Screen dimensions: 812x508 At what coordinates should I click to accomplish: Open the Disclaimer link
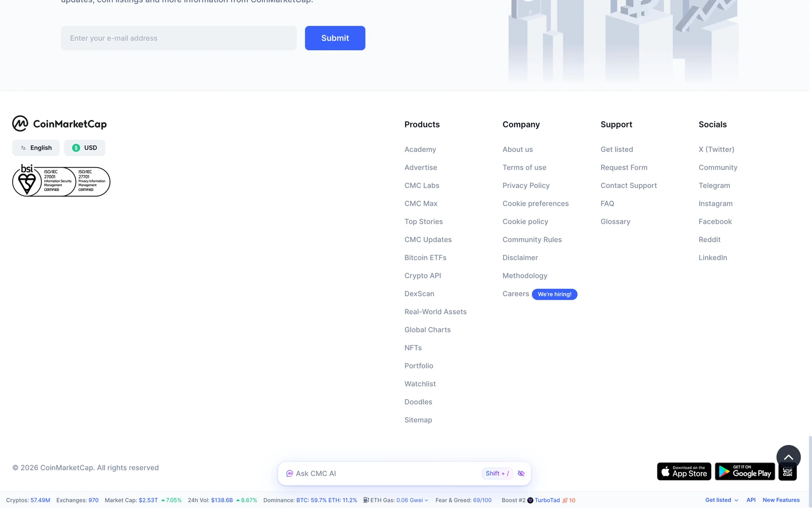tap(520, 258)
